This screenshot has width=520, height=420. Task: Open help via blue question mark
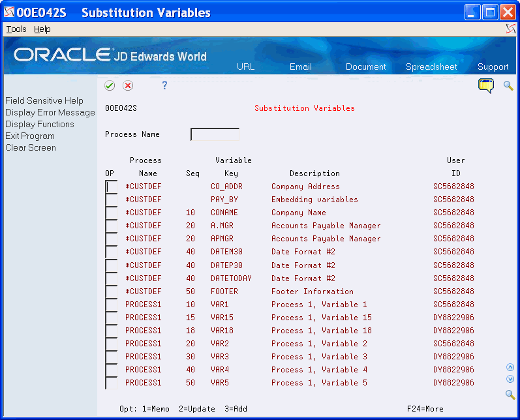(x=164, y=85)
